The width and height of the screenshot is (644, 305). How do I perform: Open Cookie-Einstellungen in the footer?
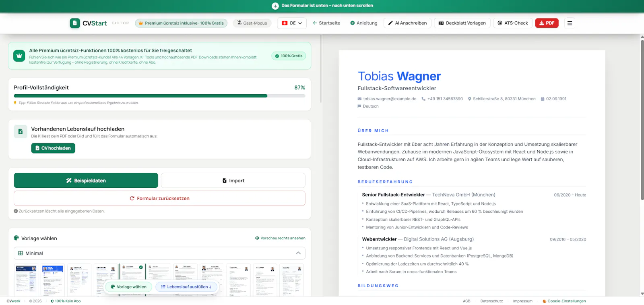point(564,301)
